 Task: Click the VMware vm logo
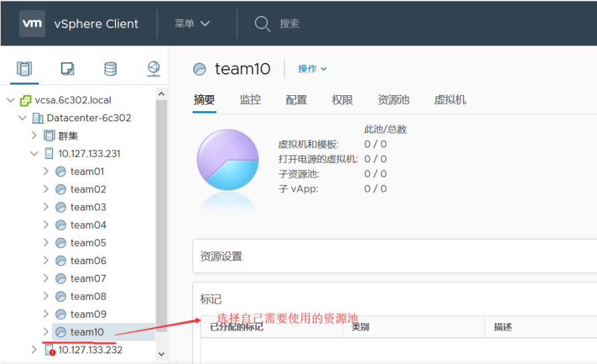(32, 23)
